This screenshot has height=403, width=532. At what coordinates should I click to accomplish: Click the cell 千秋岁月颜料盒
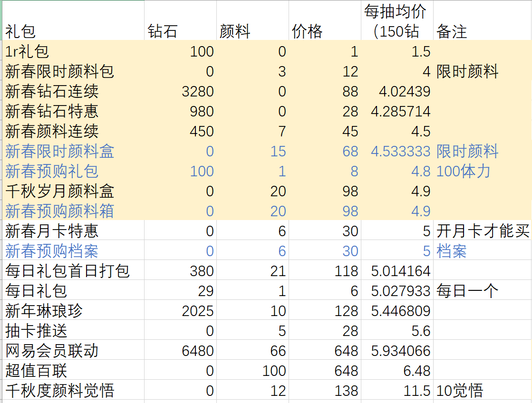pyautogui.click(x=73, y=191)
